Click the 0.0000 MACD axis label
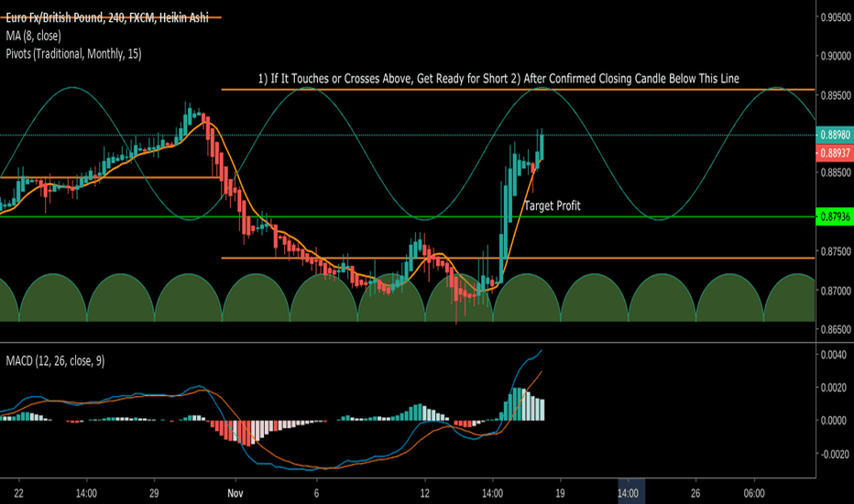 834,421
